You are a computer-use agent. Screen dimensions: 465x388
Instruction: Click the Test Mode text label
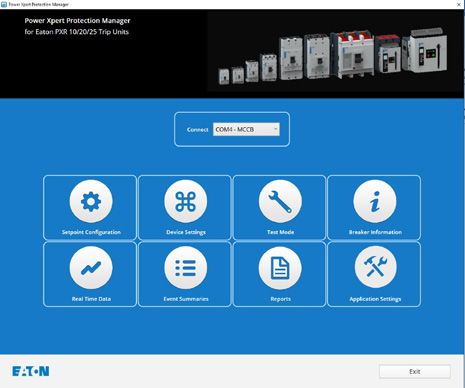[x=280, y=232]
